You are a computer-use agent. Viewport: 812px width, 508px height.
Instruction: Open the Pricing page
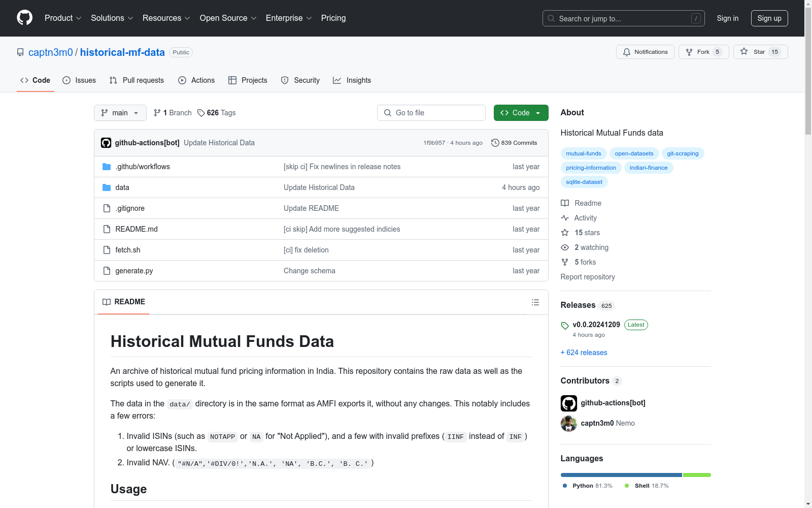[333, 18]
